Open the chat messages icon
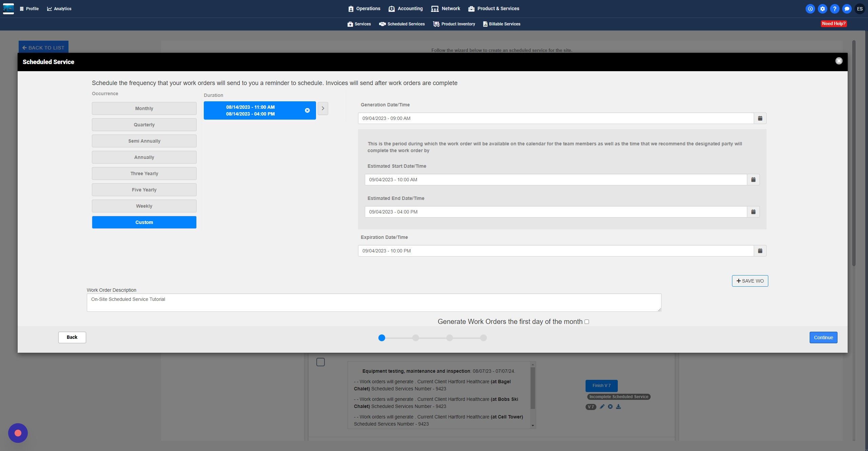Image resolution: width=868 pixels, height=451 pixels. coord(847,9)
